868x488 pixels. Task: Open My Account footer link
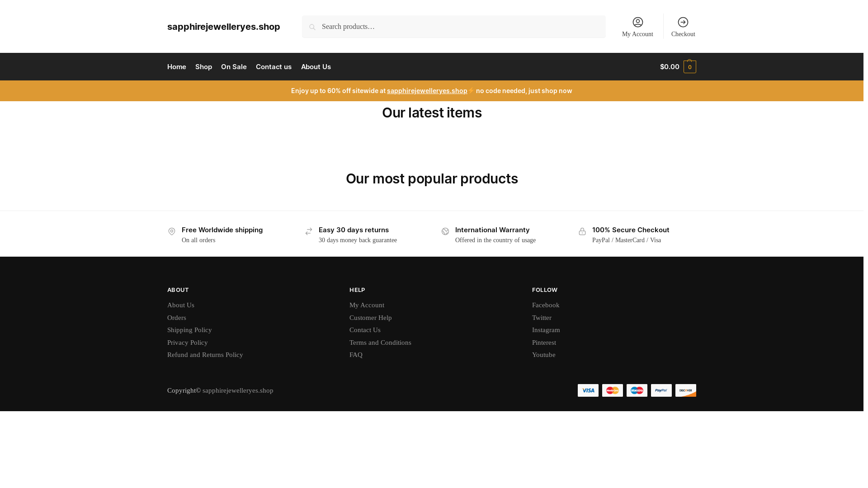coord(367,305)
